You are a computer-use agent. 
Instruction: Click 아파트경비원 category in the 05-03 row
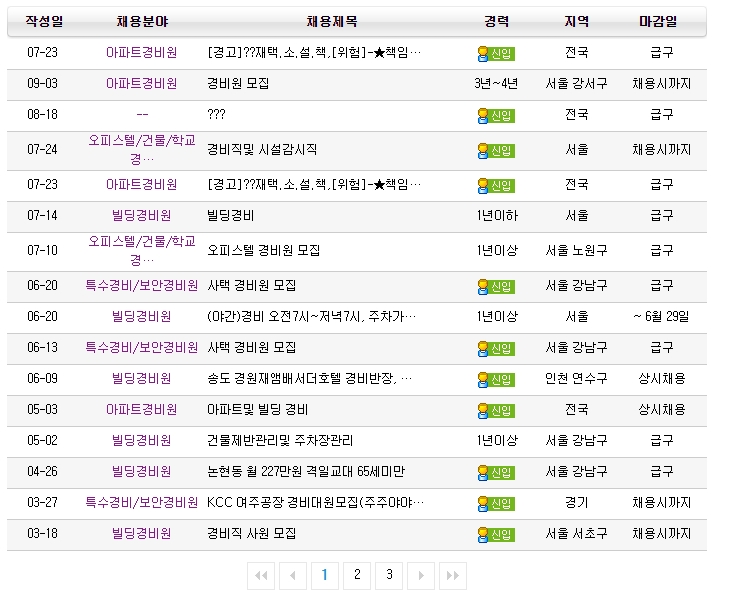142,410
